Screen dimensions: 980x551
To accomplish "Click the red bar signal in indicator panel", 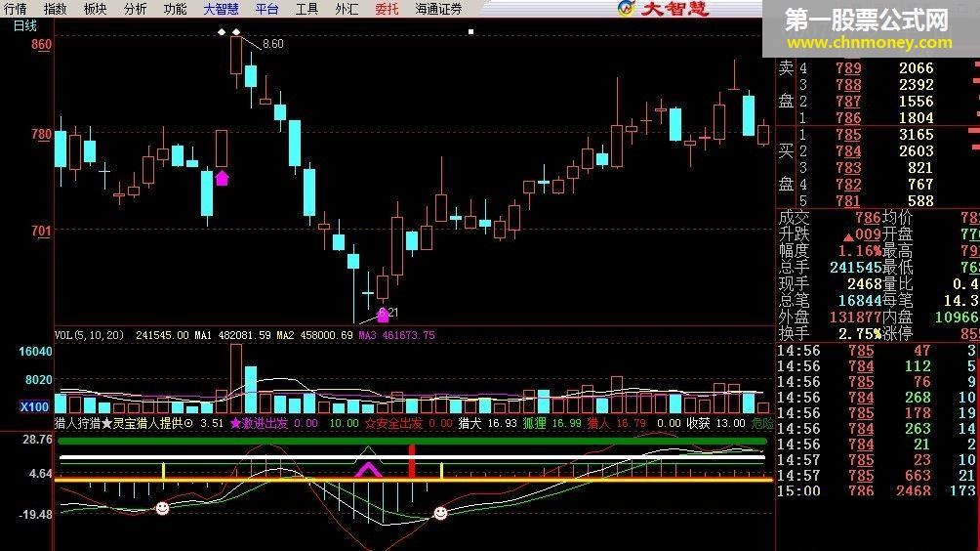I will click(x=411, y=461).
